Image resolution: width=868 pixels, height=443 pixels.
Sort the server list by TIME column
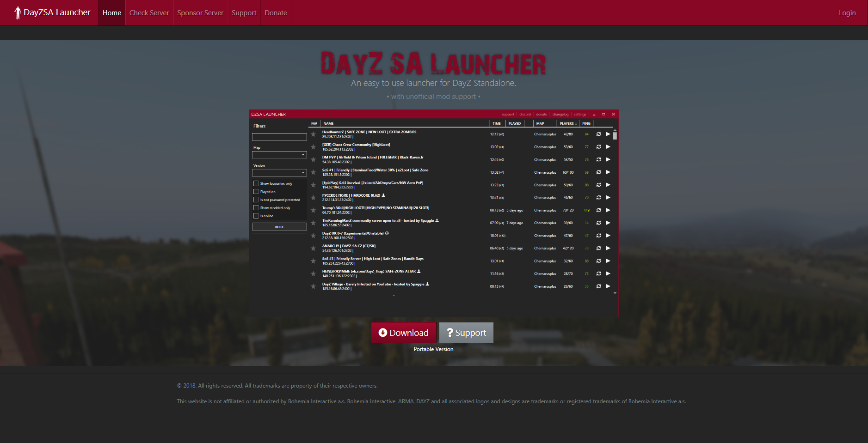click(497, 123)
